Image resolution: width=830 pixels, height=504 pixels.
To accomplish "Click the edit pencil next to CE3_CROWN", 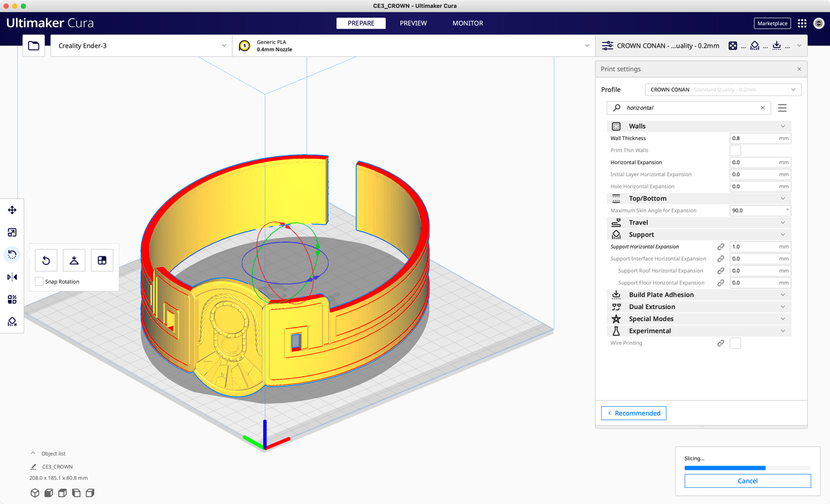I will coord(33,466).
